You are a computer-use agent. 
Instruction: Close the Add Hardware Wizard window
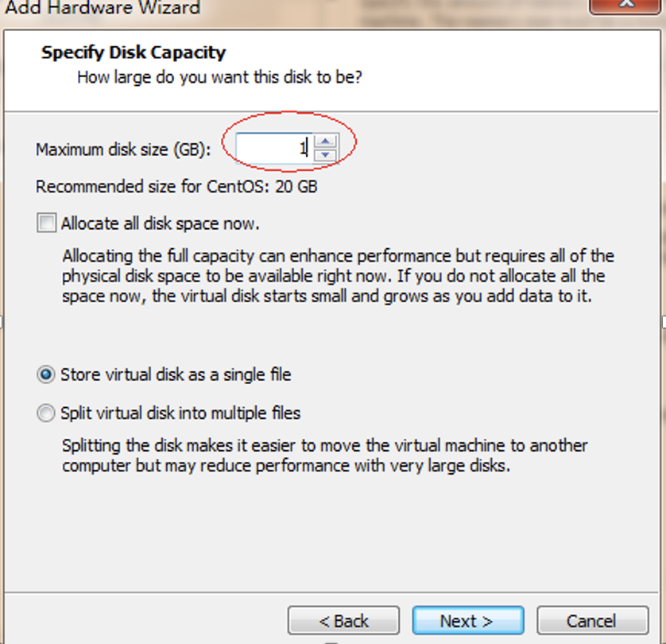pyautogui.click(x=625, y=5)
